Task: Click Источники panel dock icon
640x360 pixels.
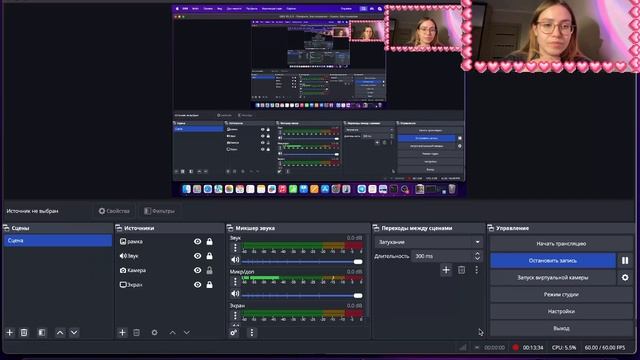Action: pyautogui.click(x=119, y=228)
